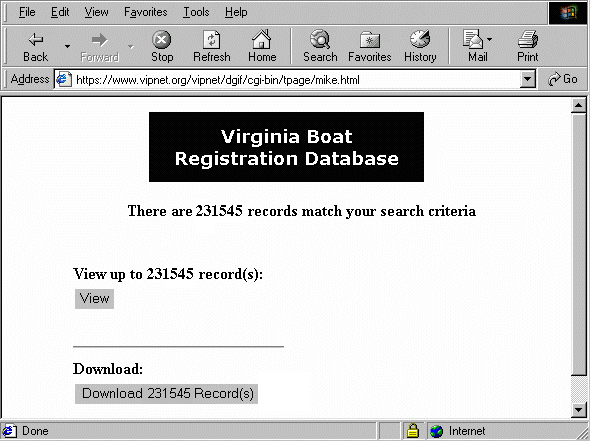Open the Back history dropdown arrow
Image resolution: width=590 pixels, height=441 pixels.
point(67,46)
